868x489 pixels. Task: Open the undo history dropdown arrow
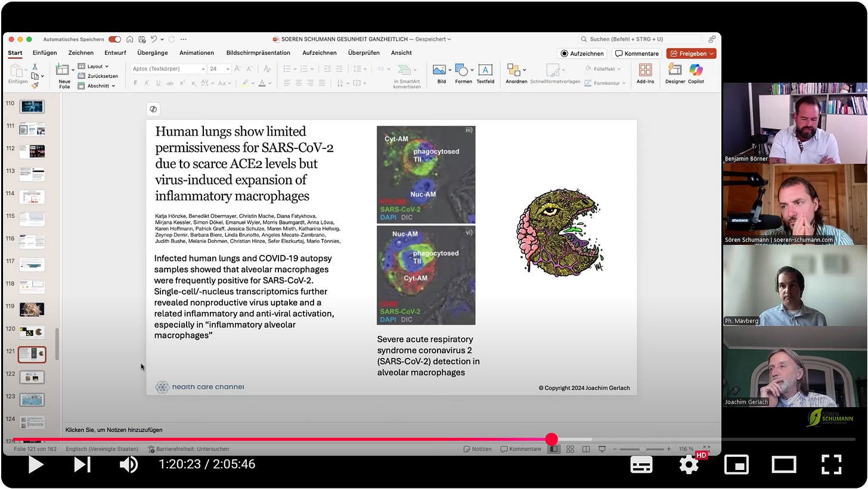162,39
